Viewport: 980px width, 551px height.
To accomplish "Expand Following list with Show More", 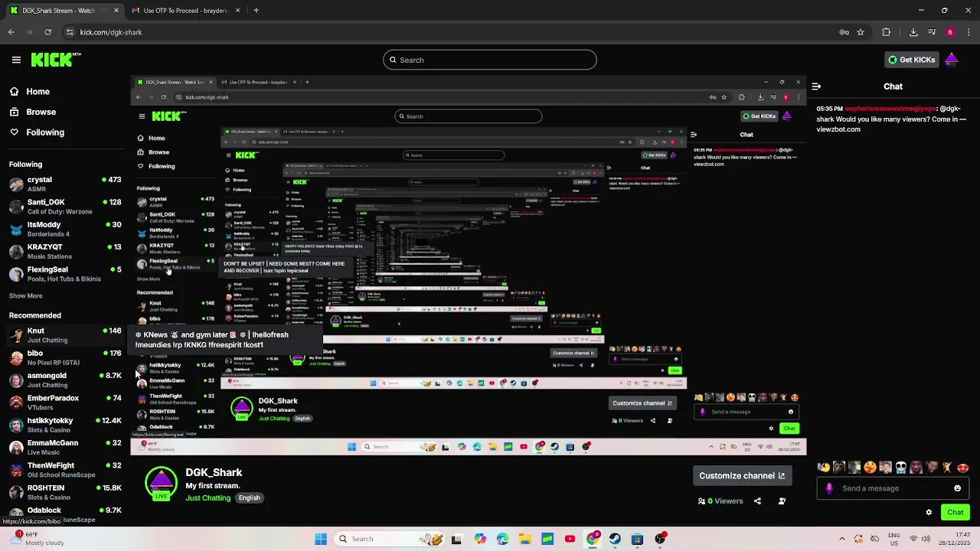I will (x=26, y=295).
